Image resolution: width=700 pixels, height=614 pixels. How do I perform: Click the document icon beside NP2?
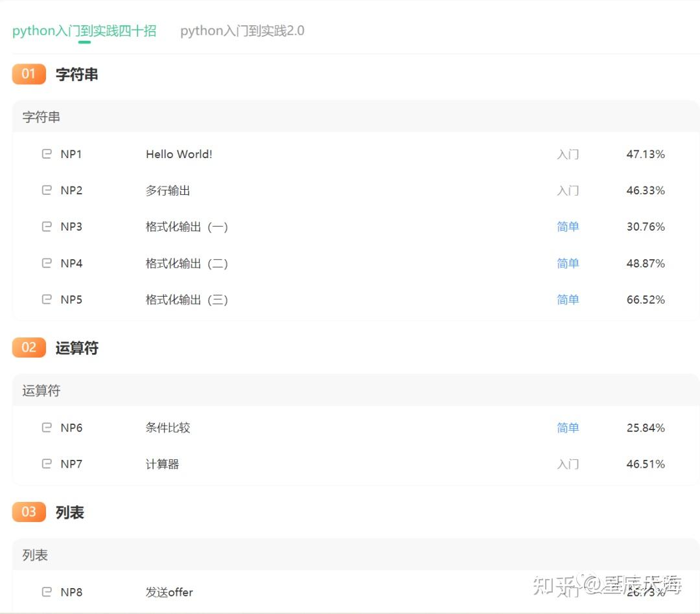tap(47, 190)
